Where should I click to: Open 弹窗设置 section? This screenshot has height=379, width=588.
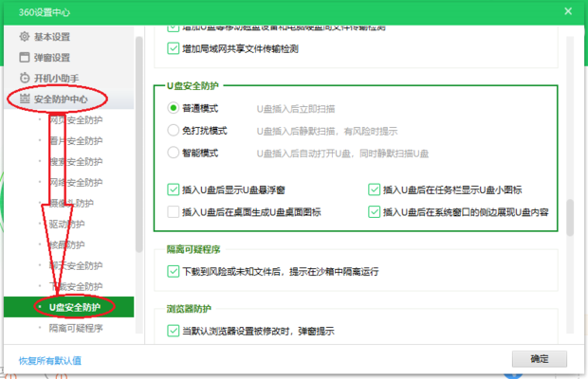tap(52, 57)
